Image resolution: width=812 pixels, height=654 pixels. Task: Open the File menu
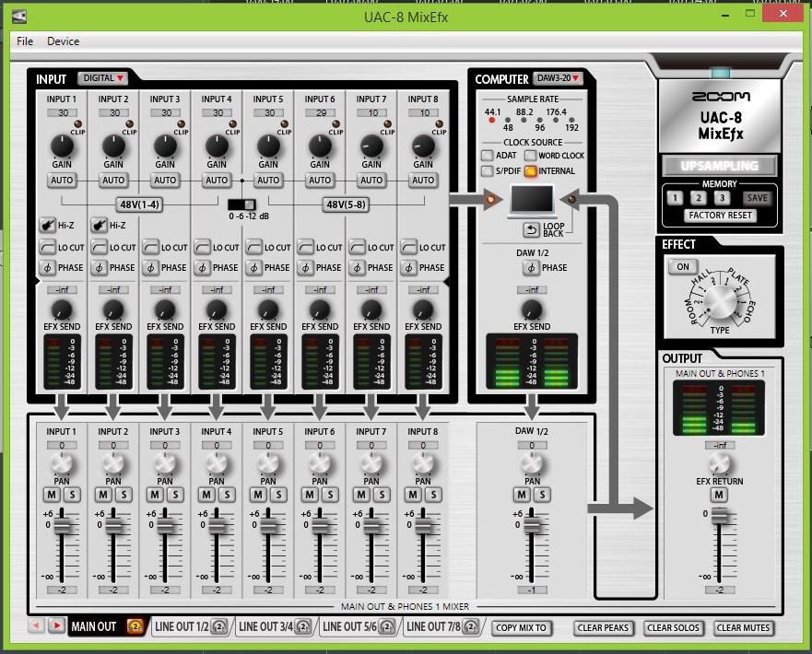click(25, 41)
